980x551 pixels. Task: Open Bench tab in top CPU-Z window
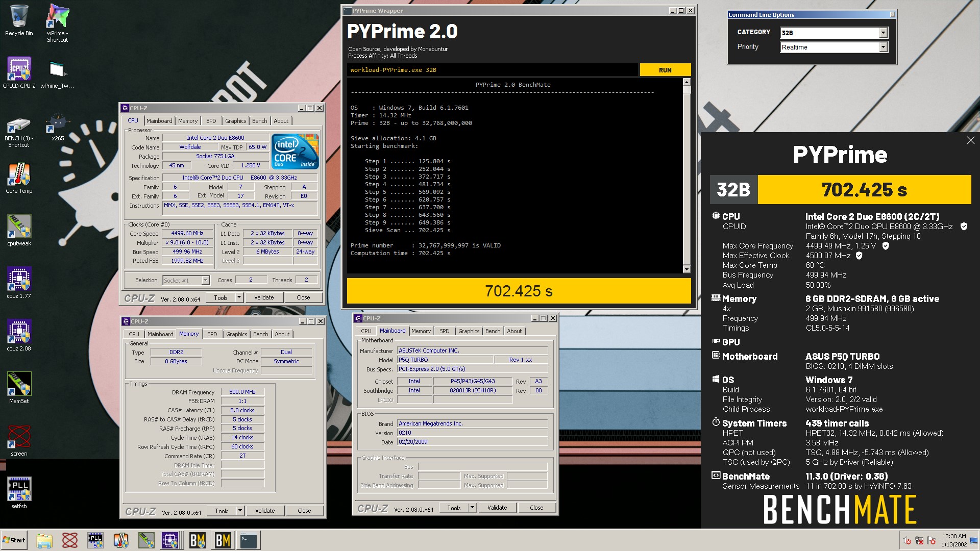tap(259, 121)
